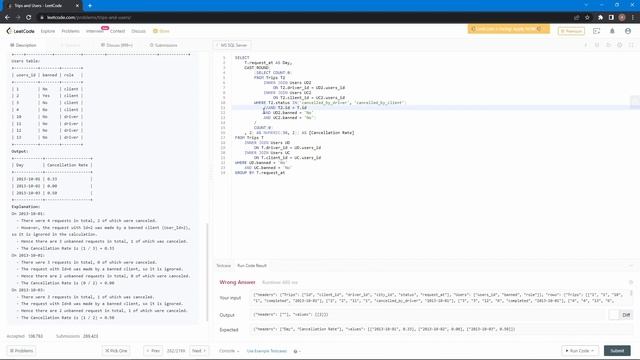This screenshot has width=640, height=360.
Task: Click the Diff button
Action: coord(626,315)
